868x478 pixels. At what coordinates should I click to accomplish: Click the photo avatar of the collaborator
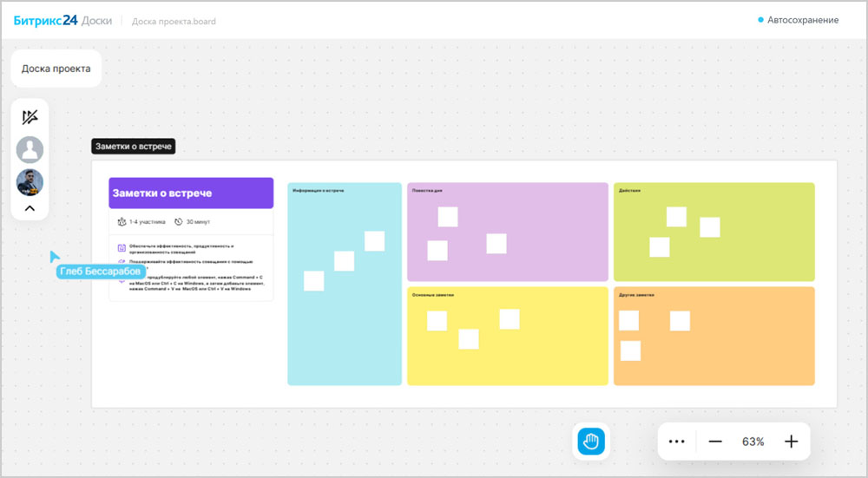coord(30,182)
